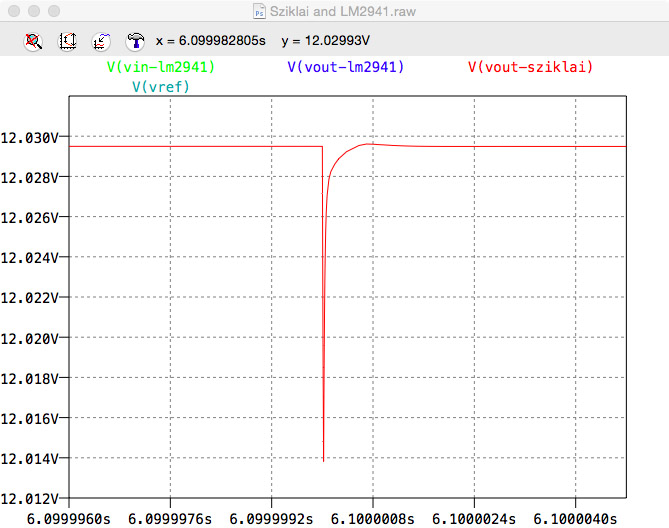This screenshot has height=528, width=669.
Task: Click the pick visible traces icon
Action: (x=101, y=41)
